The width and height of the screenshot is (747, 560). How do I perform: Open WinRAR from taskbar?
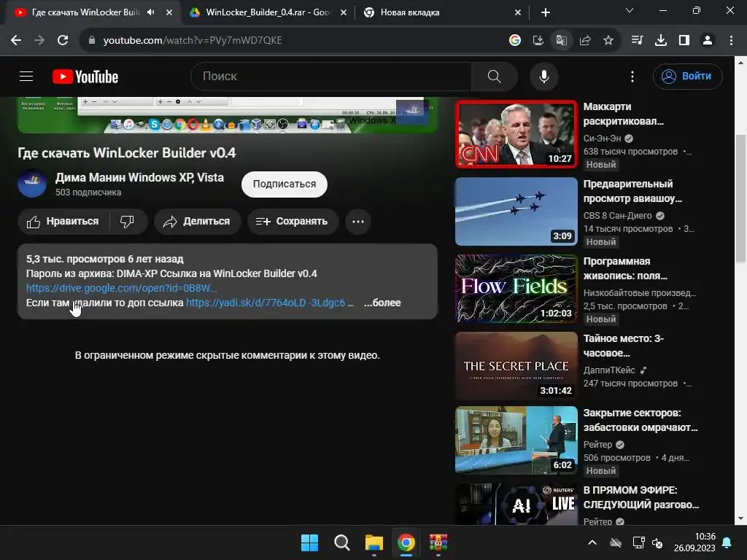(438, 542)
